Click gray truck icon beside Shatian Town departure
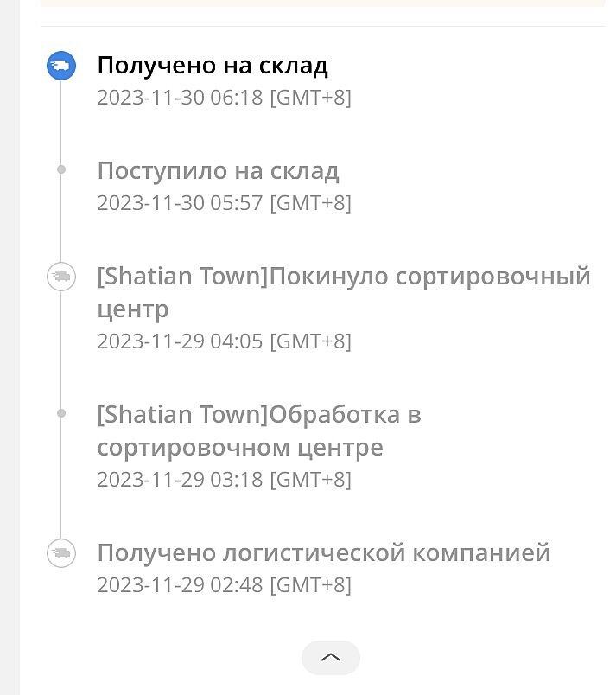The height and width of the screenshot is (695, 616). coord(60,277)
